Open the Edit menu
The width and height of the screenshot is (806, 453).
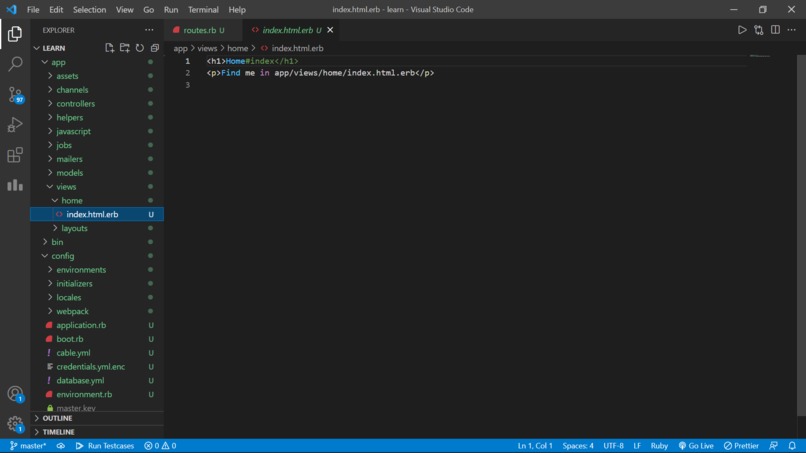tap(56, 9)
